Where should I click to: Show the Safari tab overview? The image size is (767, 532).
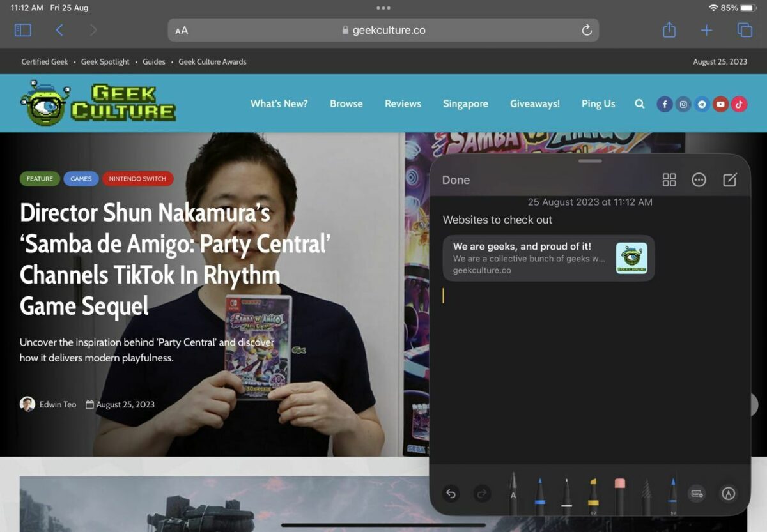[744, 30]
